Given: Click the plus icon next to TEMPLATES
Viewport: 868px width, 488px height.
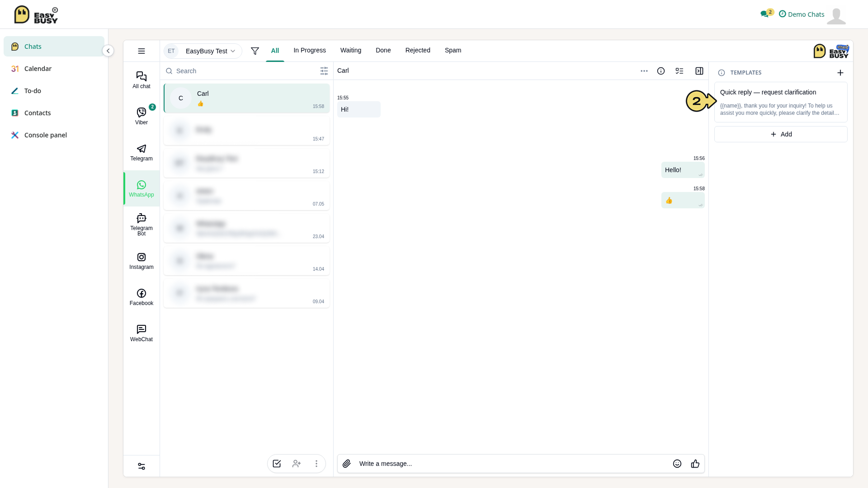Looking at the screenshot, I should pos(840,73).
